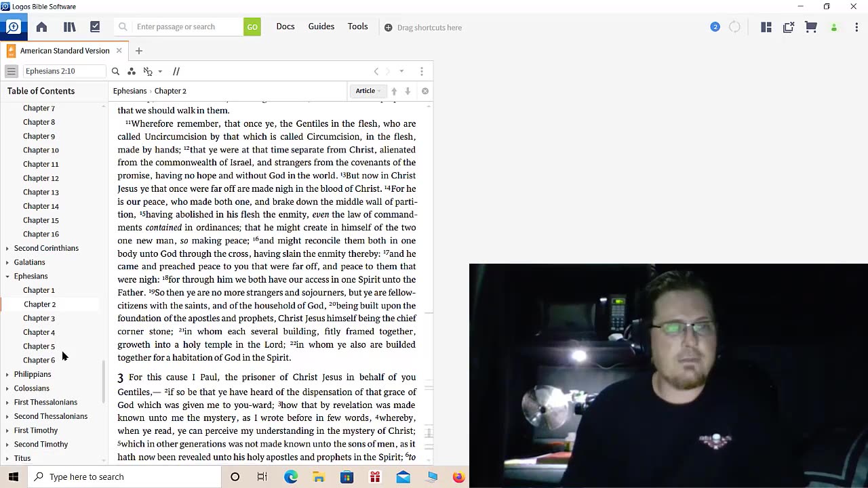This screenshot has width=868, height=488.
Task: Collapse the Ephesians tree node
Action: 7,277
